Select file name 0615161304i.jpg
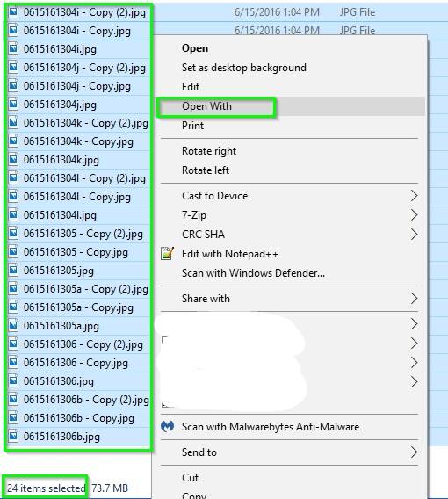 click(x=60, y=49)
